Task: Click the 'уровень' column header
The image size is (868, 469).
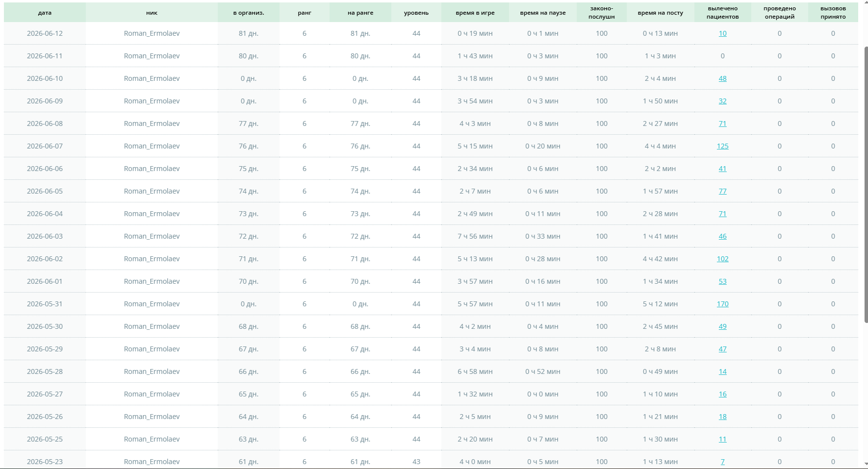Action: click(416, 13)
